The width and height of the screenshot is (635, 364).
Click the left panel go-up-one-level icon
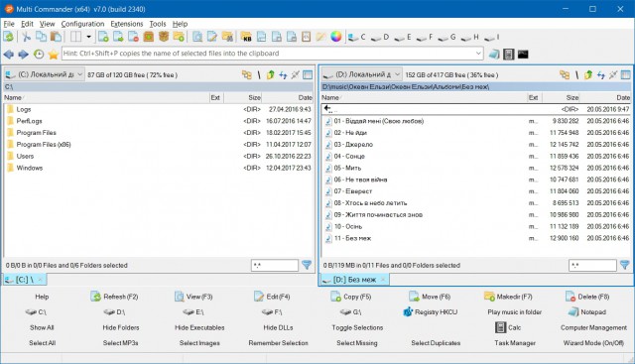(271, 75)
